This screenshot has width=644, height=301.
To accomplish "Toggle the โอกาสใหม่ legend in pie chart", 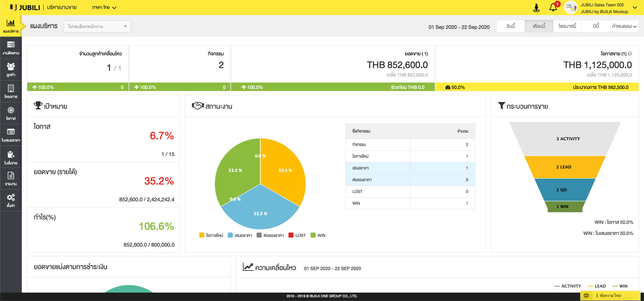I will (211, 235).
